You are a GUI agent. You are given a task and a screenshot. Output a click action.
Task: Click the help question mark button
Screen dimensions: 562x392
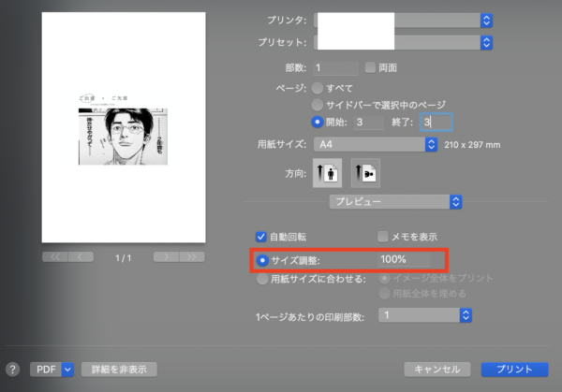pyautogui.click(x=13, y=370)
